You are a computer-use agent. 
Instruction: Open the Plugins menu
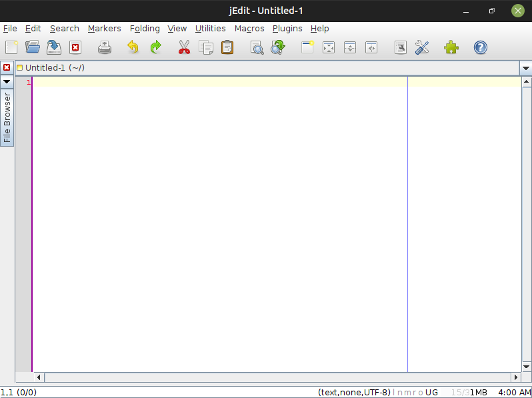coord(287,29)
